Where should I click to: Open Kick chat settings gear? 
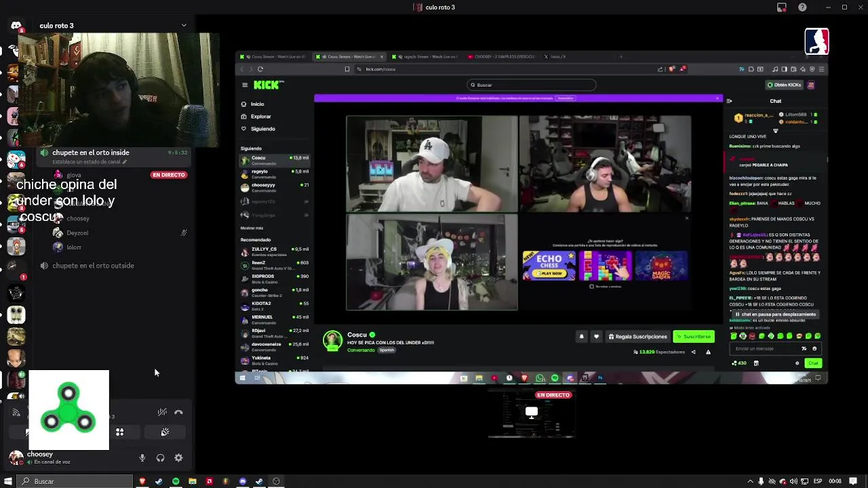coord(797,363)
